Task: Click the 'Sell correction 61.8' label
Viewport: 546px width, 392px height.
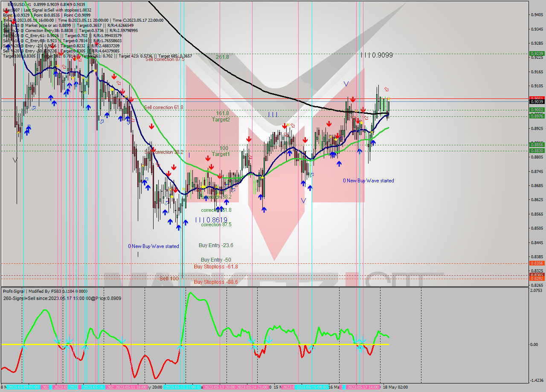Action: point(164,107)
